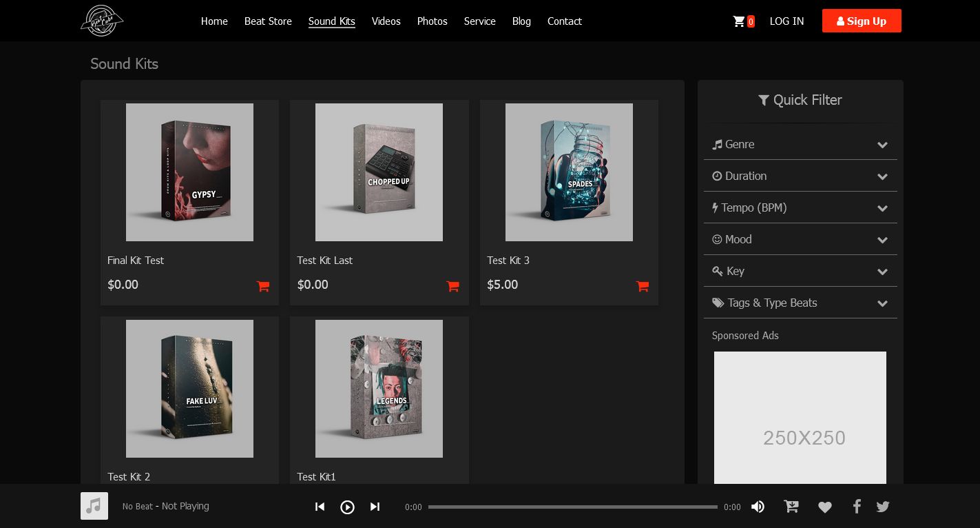The image size is (980, 528).
Task: Open the Videos page
Action: coord(386,21)
